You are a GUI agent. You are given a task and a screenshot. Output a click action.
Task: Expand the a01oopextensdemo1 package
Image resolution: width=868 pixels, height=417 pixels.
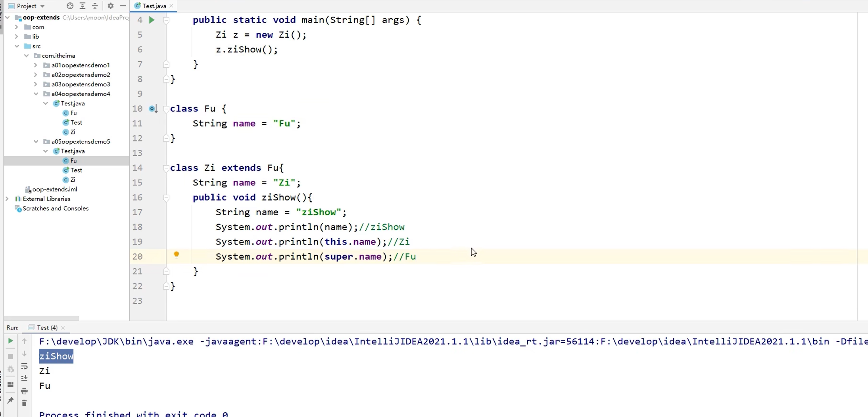click(x=35, y=65)
